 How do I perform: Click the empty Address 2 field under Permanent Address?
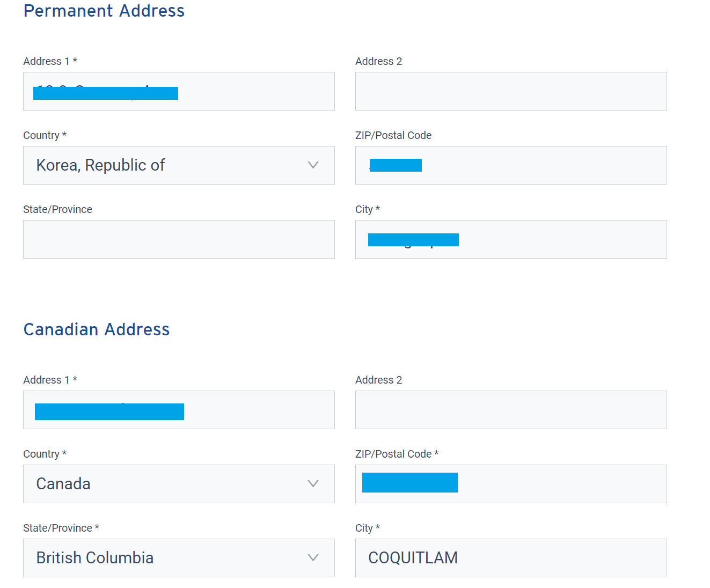(510, 91)
